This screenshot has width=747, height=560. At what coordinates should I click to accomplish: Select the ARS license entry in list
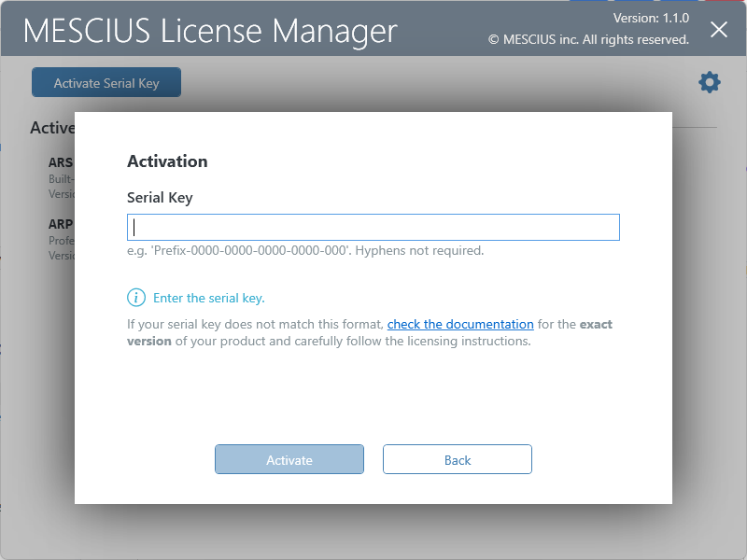tap(61, 162)
